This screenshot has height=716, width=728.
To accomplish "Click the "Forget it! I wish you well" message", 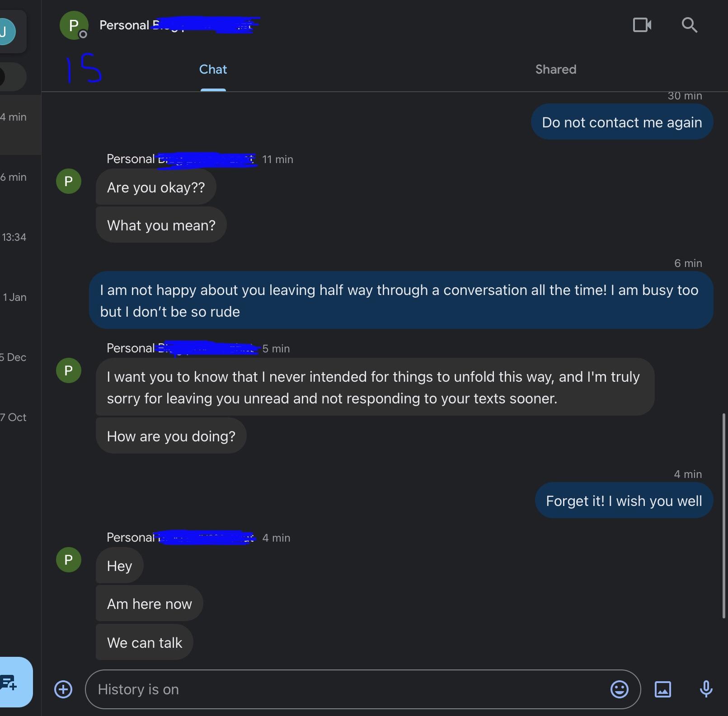I will (624, 501).
